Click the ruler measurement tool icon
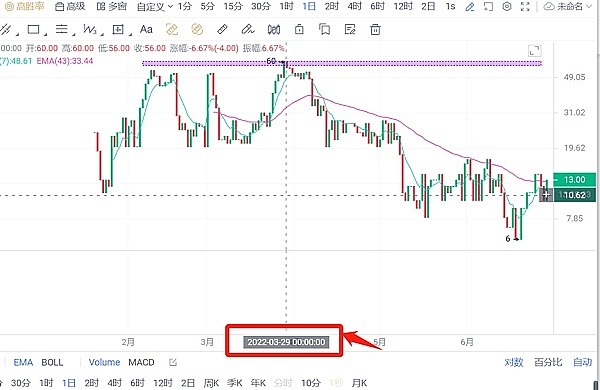600x390 pixels. click(222, 29)
